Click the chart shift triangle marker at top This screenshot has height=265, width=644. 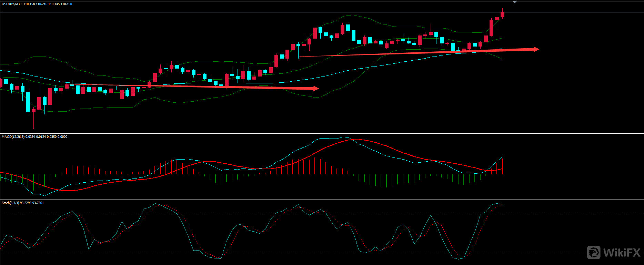click(515, 2)
